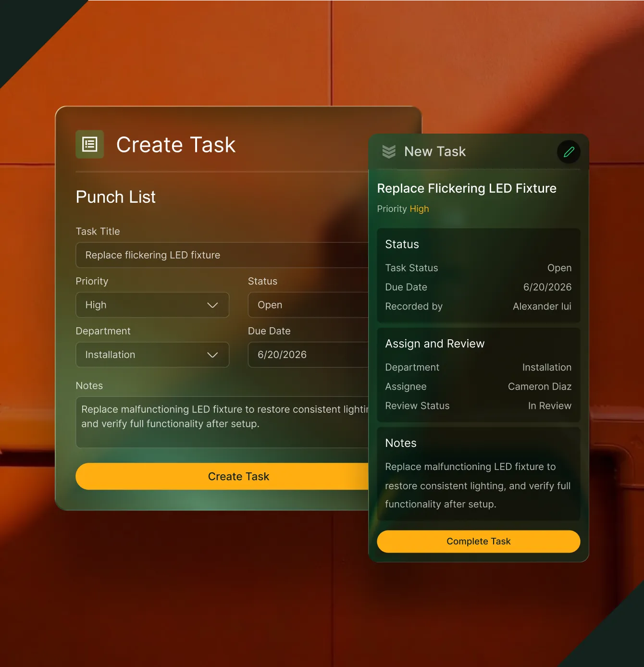Open the Status field showing Open
Image resolution: width=644 pixels, height=667 pixels.
(x=308, y=305)
